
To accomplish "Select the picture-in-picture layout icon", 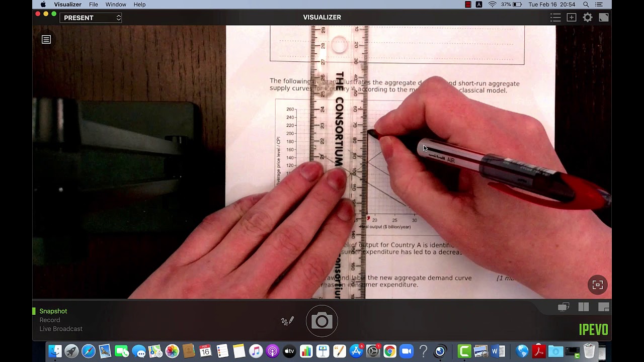I will pyautogui.click(x=604, y=307).
